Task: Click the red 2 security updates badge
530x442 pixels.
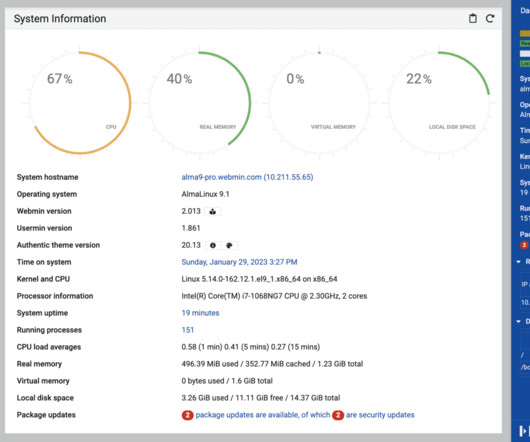Action: click(x=338, y=415)
